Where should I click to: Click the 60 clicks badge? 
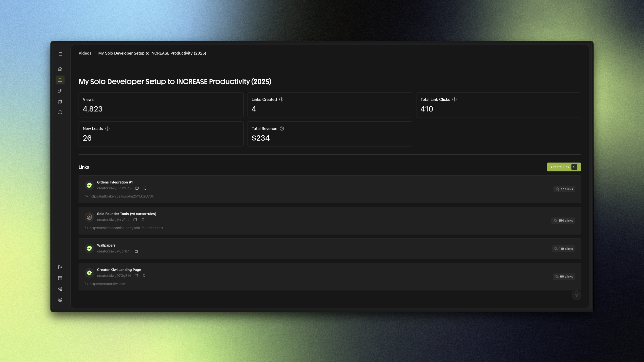564,277
